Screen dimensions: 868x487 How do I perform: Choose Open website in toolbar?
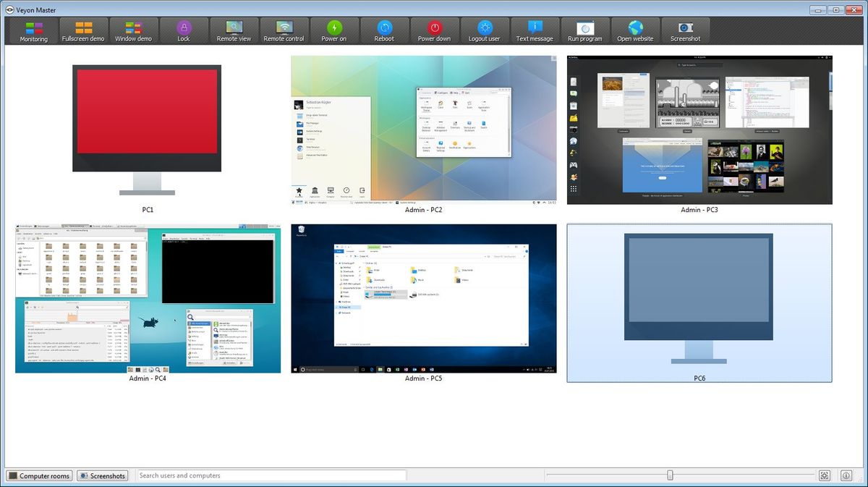click(635, 30)
